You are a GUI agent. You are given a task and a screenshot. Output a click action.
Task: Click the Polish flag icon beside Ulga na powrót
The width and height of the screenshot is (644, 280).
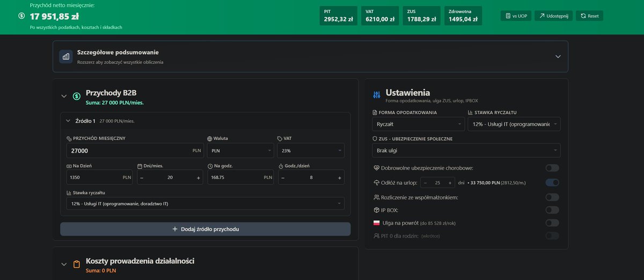click(376, 223)
